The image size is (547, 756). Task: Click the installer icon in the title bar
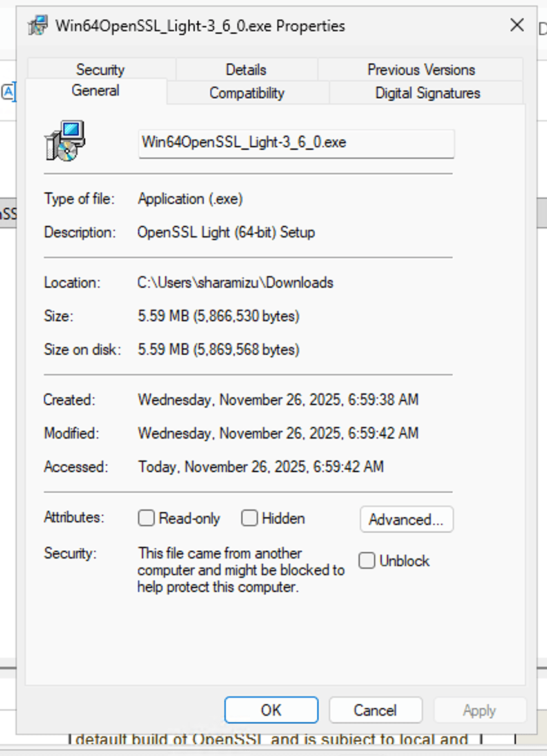tap(37, 26)
